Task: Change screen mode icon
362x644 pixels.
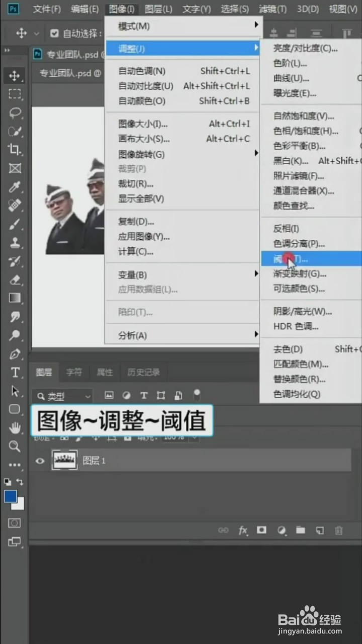Action: click(15, 542)
